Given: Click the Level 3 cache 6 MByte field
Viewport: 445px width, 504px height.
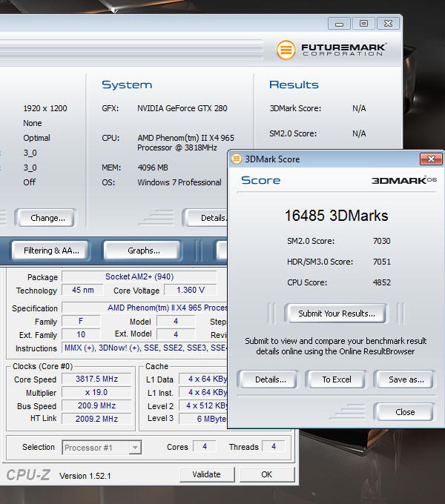Looking at the screenshot, I should [203, 419].
